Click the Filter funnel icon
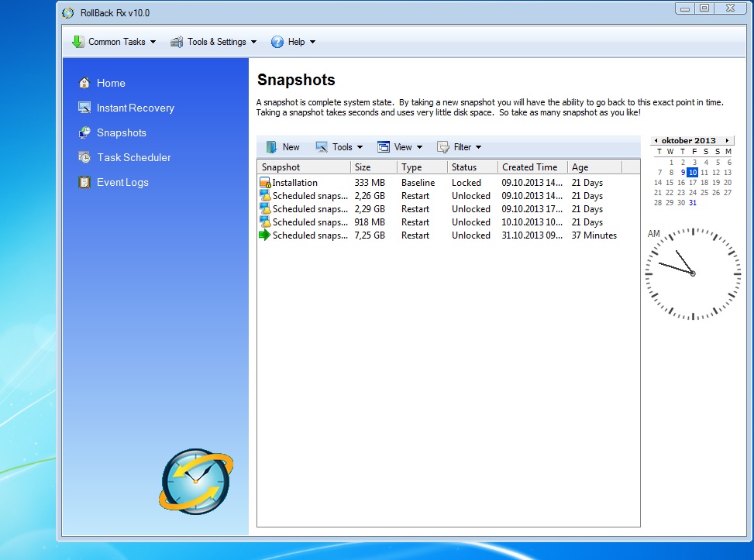This screenshot has width=754, height=560. tap(443, 147)
